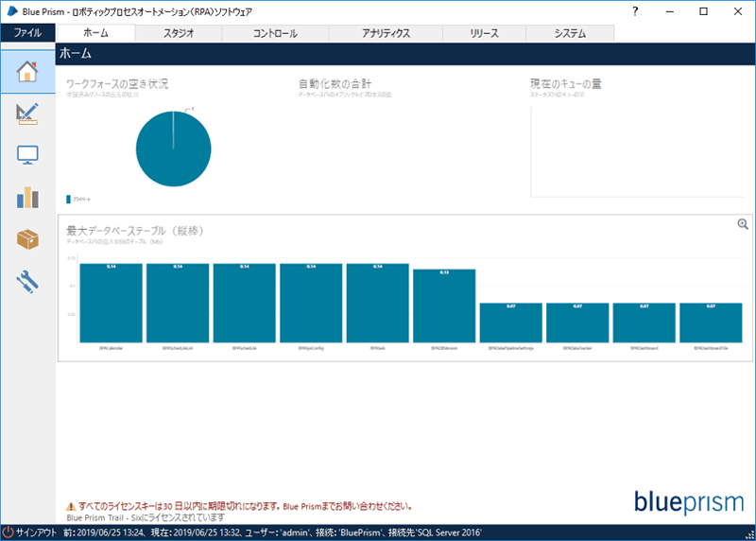Click the BPATask bar in chart
The height and width of the screenshot is (541, 756).
(377, 303)
